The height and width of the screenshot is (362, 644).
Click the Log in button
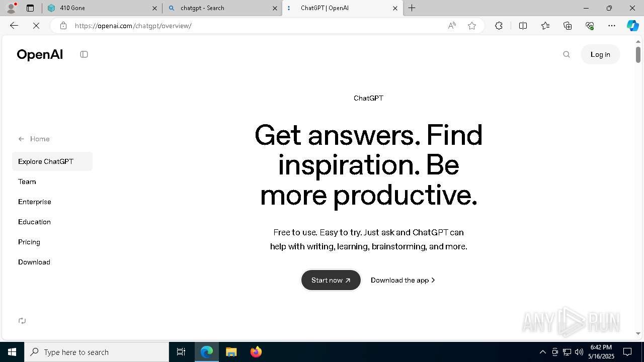tap(600, 54)
